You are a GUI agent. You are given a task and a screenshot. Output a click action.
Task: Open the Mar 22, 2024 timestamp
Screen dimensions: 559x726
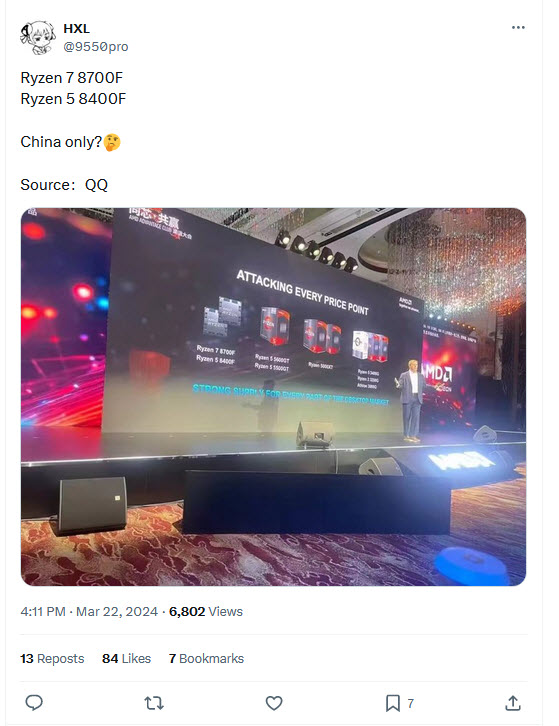coord(117,612)
